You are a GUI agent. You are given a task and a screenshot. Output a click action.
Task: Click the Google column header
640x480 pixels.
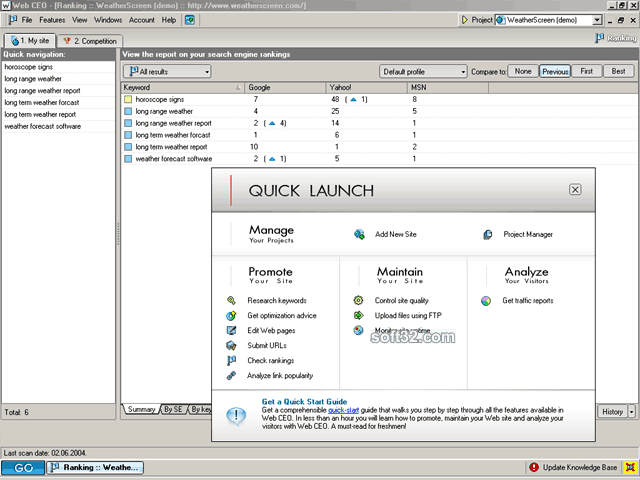[x=285, y=87]
